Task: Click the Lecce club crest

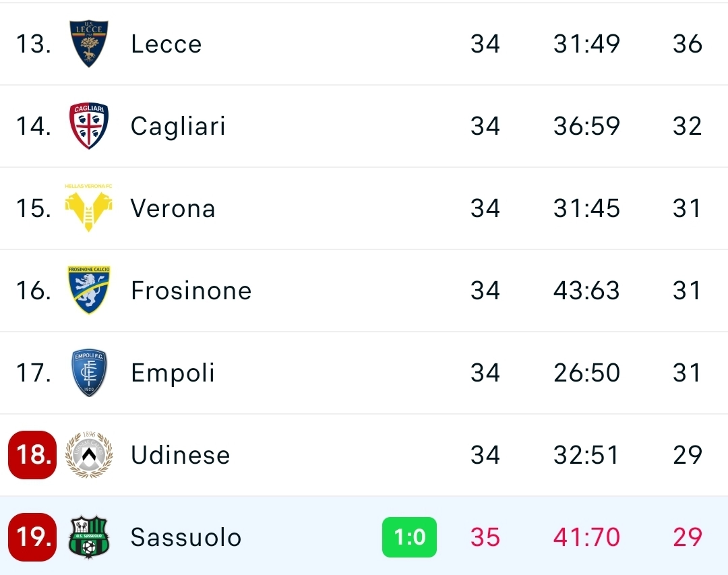Action: pyautogui.click(x=88, y=43)
